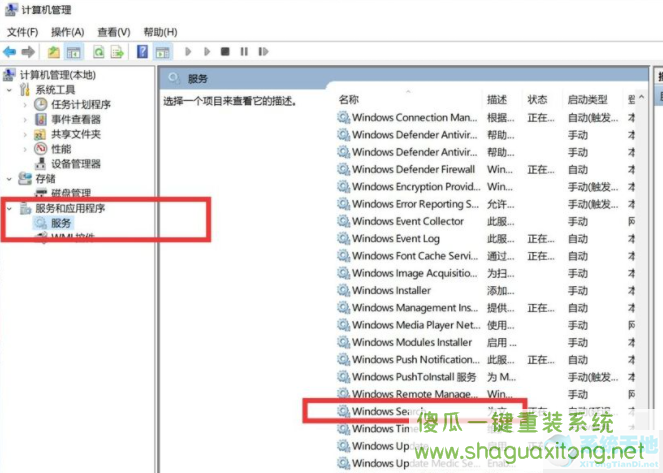Click gear icon of Windows Event Log

(343, 239)
